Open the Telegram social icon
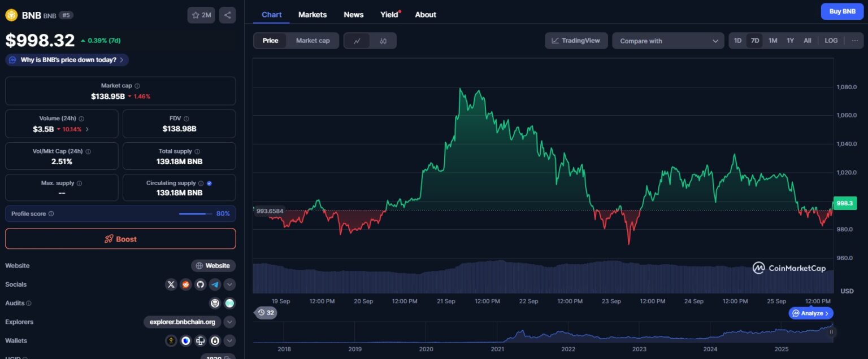Viewport: 868px width, 359px height. pos(215,284)
